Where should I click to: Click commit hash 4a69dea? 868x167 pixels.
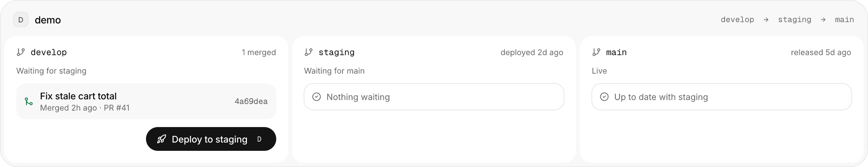coord(251,101)
